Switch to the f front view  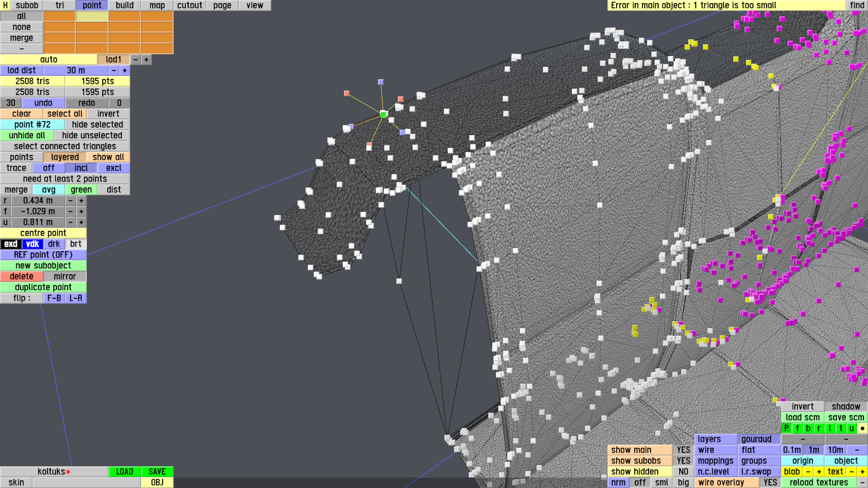[797, 428]
